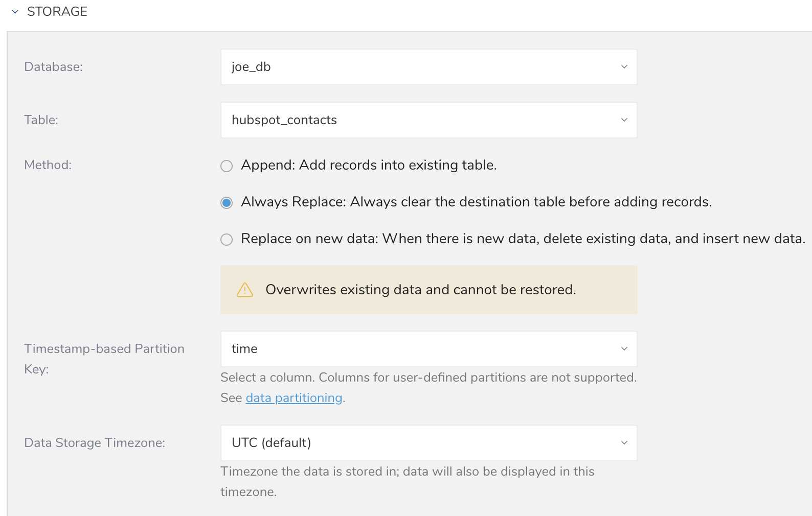The width and height of the screenshot is (812, 516).
Task: Choose the Replace on new data radio button
Action: click(x=227, y=240)
